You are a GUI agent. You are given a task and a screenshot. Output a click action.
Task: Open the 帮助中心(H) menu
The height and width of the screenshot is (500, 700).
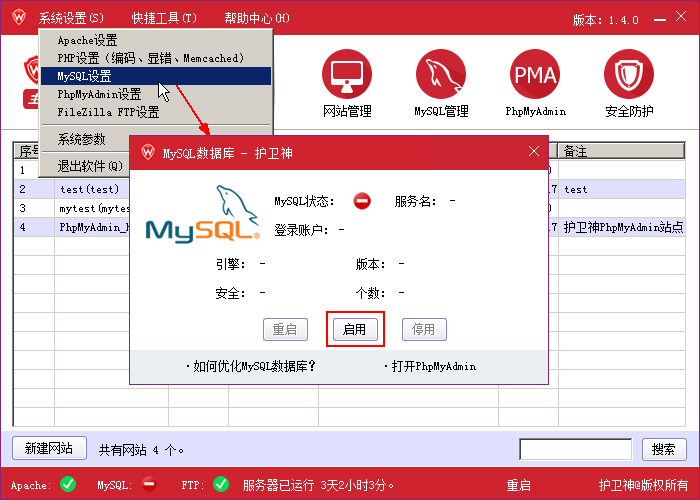(x=257, y=19)
